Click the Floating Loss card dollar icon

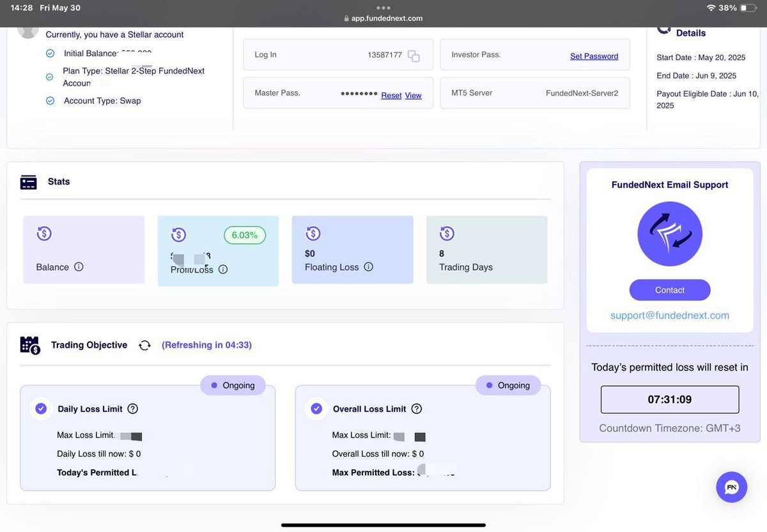pyautogui.click(x=313, y=234)
